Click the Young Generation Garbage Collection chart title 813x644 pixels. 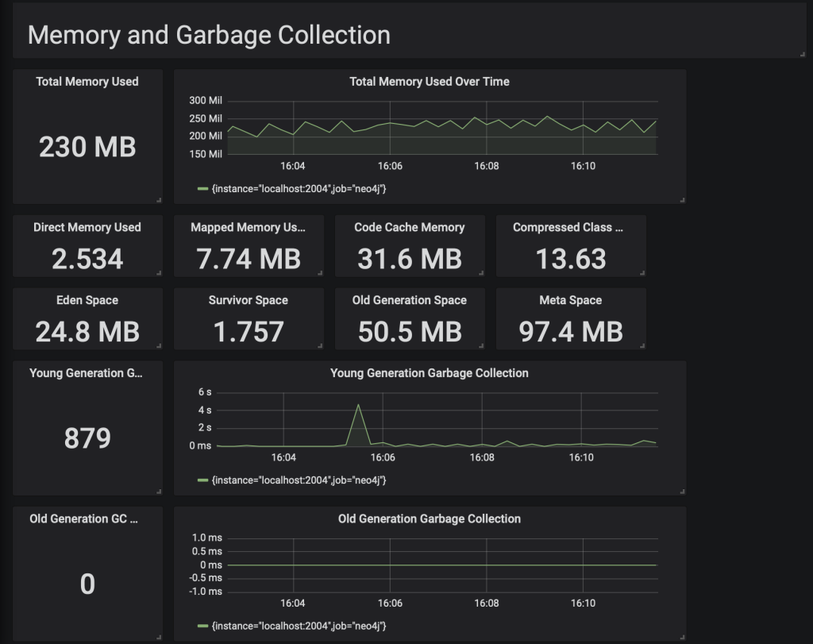[x=429, y=373]
